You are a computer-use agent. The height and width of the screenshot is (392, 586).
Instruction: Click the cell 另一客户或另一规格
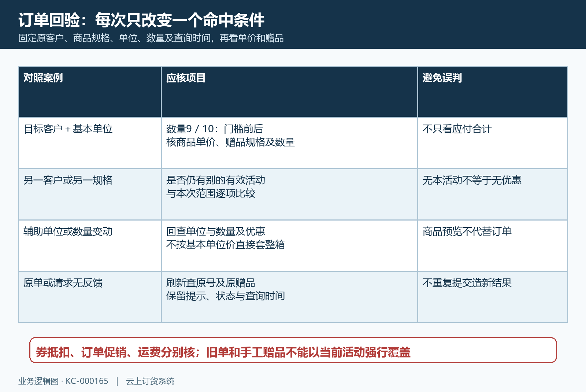click(90, 195)
